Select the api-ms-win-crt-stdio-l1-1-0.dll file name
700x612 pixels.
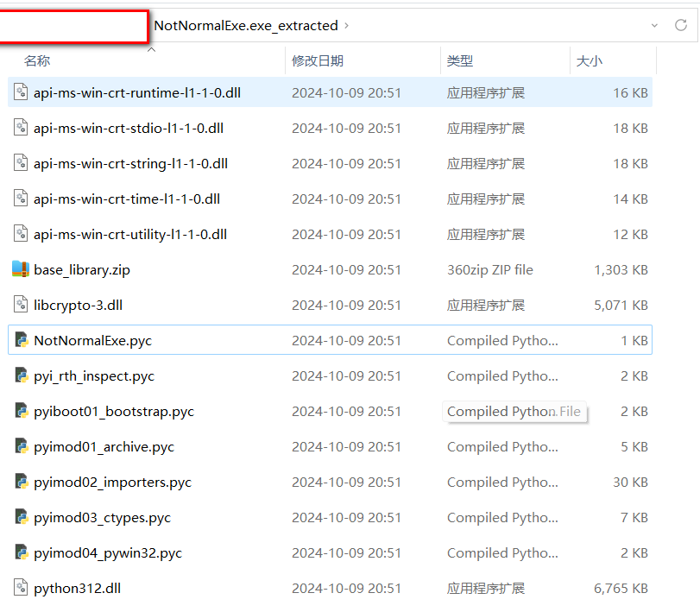pyautogui.click(x=129, y=128)
